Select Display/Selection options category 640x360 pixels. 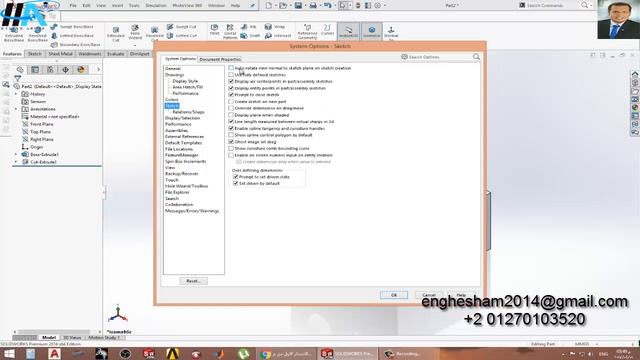(x=182, y=118)
